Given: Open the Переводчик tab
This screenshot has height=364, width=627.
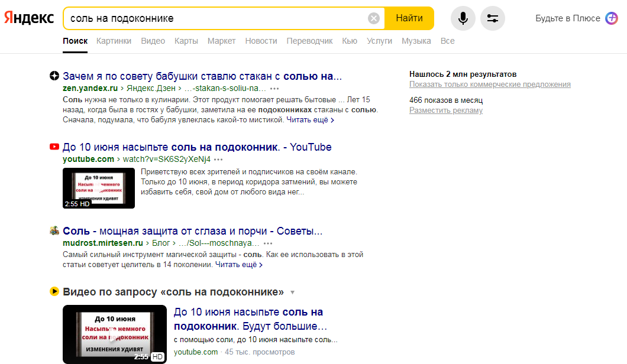Looking at the screenshot, I should 309,41.
